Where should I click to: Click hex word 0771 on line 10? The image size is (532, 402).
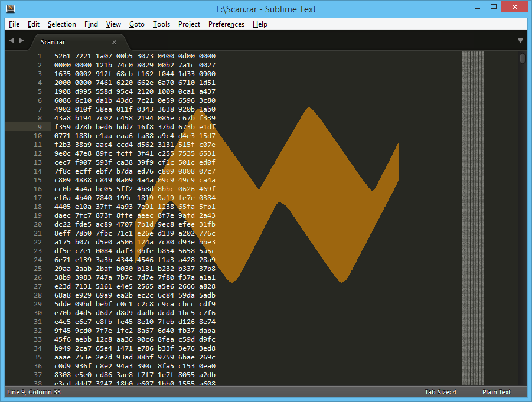63,136
